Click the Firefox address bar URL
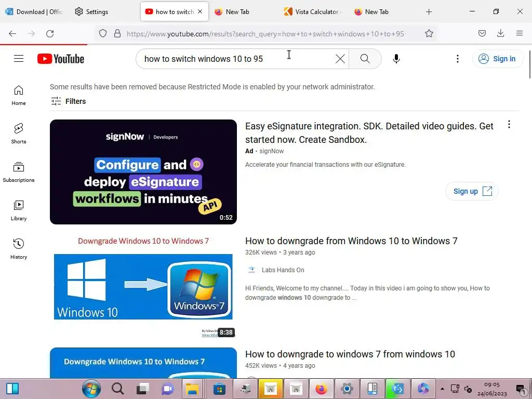The height and width of the screenshot is (399, 532). (x=265, y=34)
